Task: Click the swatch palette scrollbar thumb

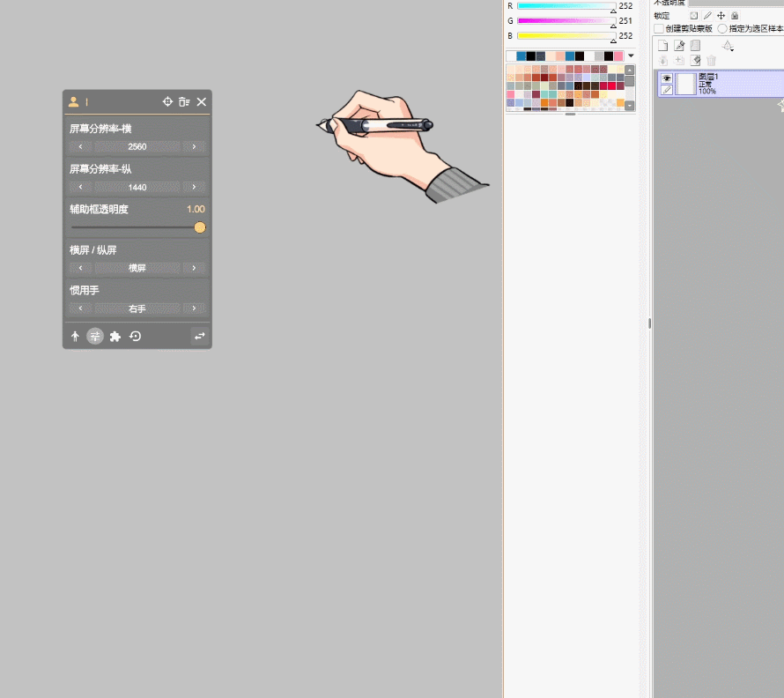Action: (x=630, y=82)
